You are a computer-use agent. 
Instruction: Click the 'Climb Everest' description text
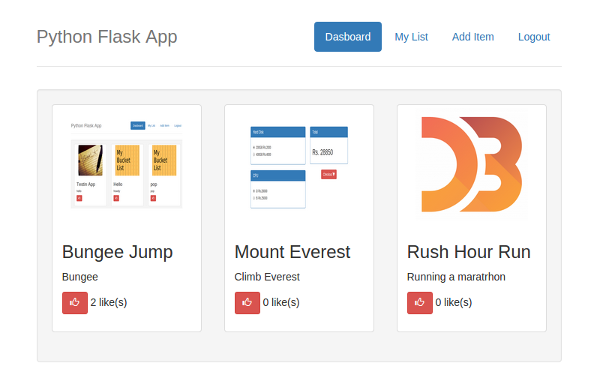click(x=267, y=277)
